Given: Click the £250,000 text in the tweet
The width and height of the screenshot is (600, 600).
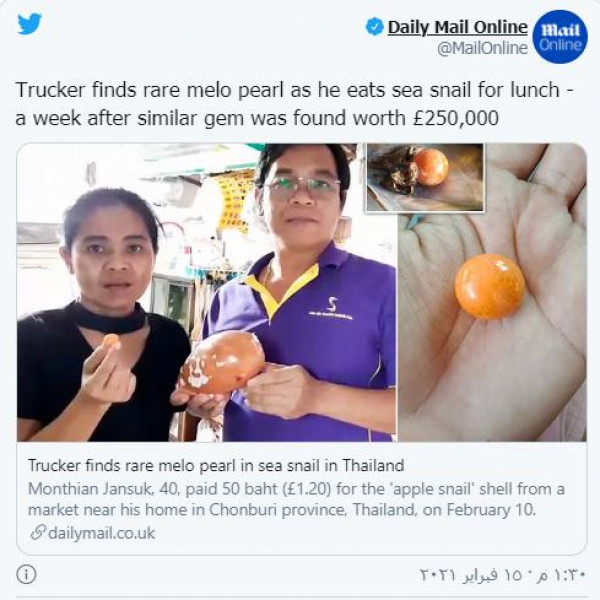Looking at the screenshot, I should (x=456, y=118).
